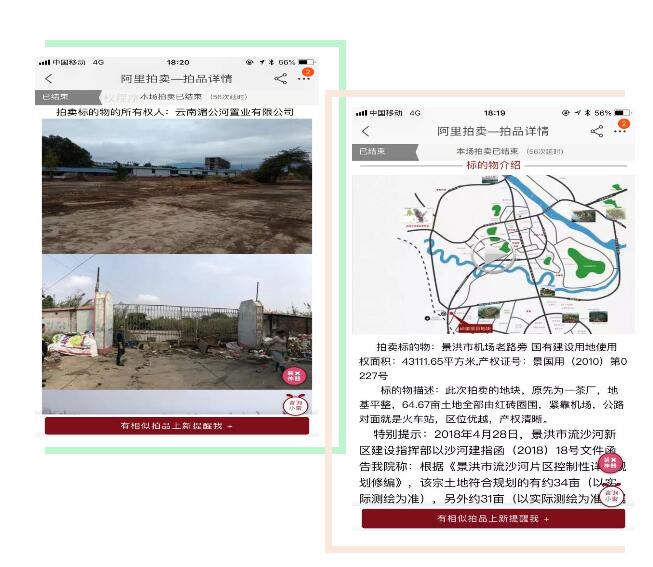Tap '标的物描述' paragraph text
This screenshot has height=567, width=653.
[493, 404]
